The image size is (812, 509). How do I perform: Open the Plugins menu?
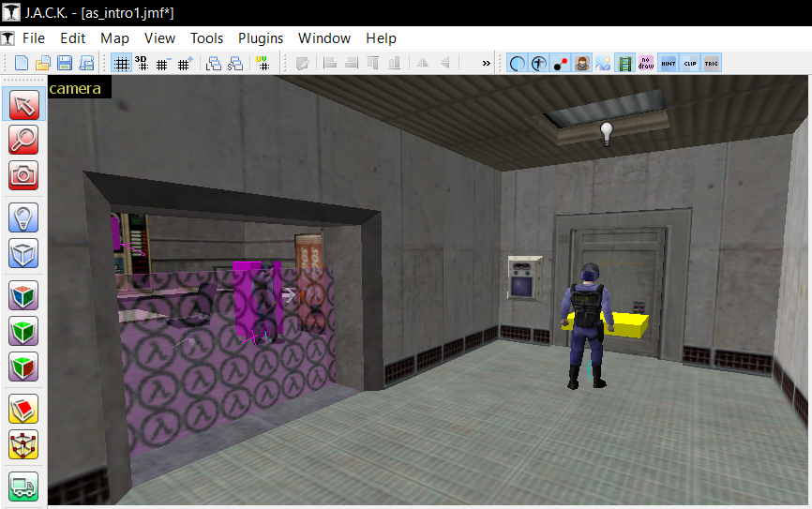point(261,38)
